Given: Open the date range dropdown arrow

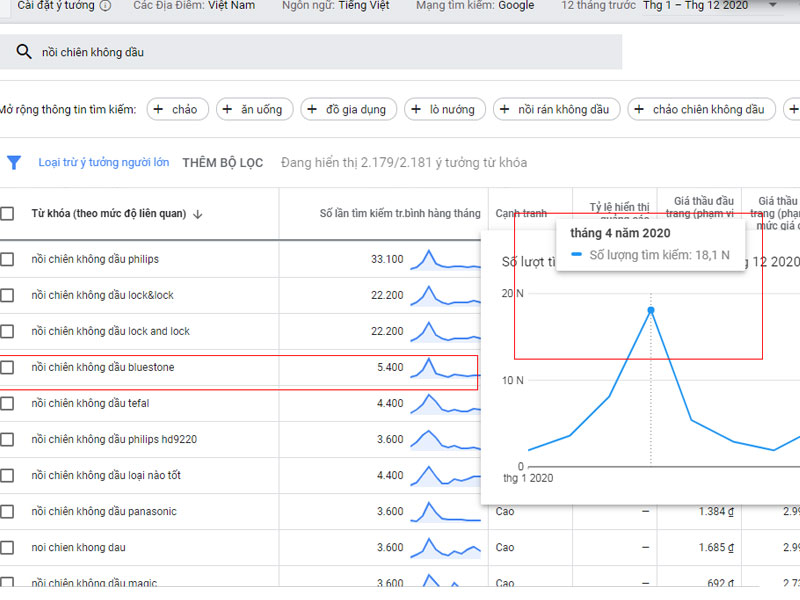Looking at the screenshot, I should [x=773, y=5].
